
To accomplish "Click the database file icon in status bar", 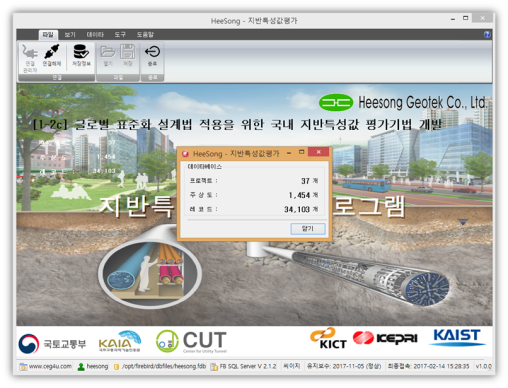I will [116, 367].
